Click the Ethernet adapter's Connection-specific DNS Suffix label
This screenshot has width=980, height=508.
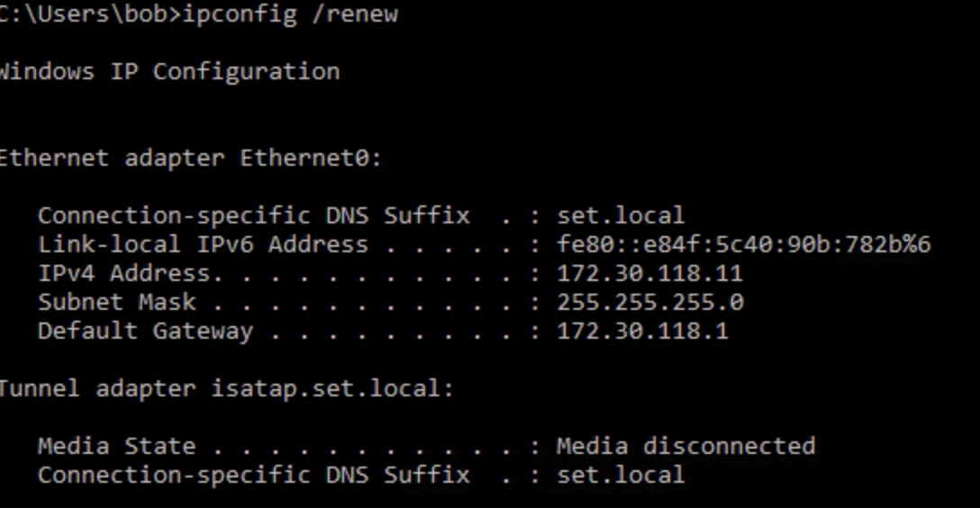(253, 216)
